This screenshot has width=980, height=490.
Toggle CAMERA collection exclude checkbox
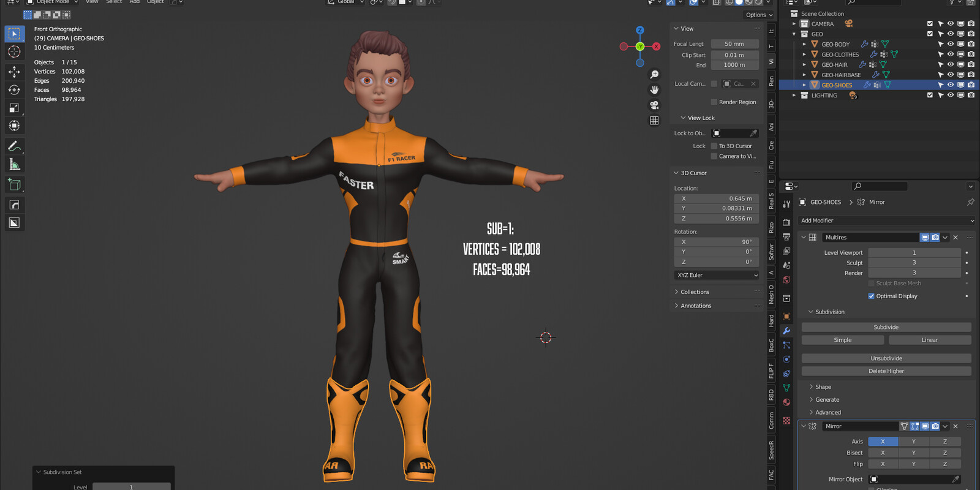[930, 24]
